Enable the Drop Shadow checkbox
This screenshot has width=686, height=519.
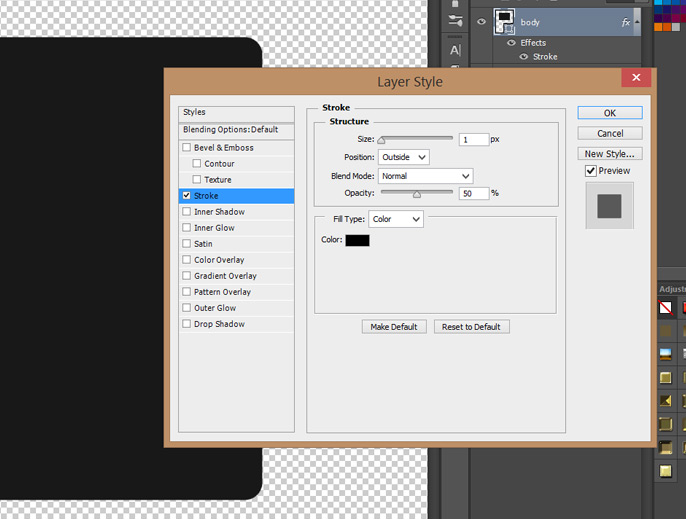point(187,324)
